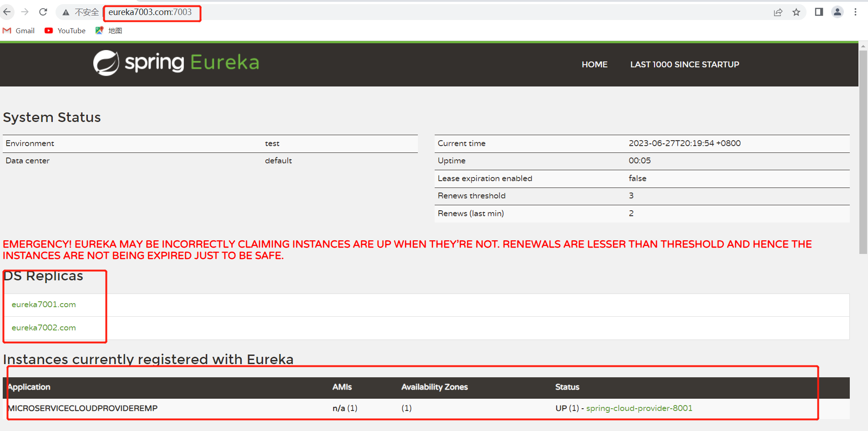Click the current time value 2023-06-27T20:19:54
This screenshot has height=431, width=868.
685,143
